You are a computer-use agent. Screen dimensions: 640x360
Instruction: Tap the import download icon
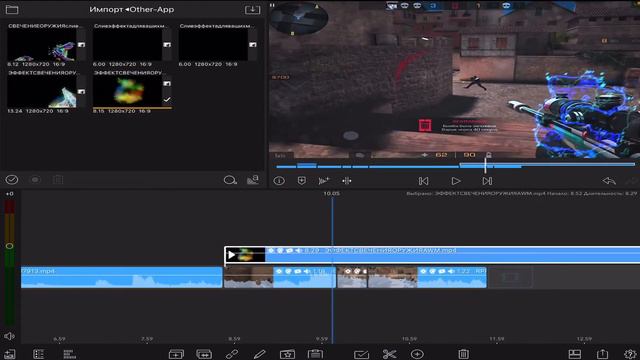[x=252, y=9]
